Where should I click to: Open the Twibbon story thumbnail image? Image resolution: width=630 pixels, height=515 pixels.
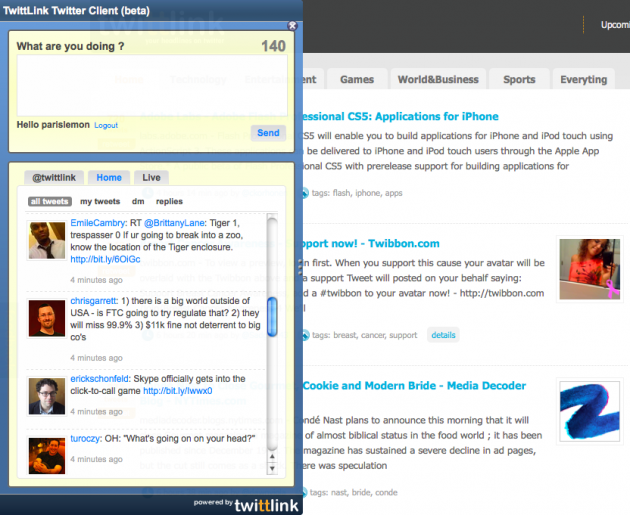tap(589, 270)
